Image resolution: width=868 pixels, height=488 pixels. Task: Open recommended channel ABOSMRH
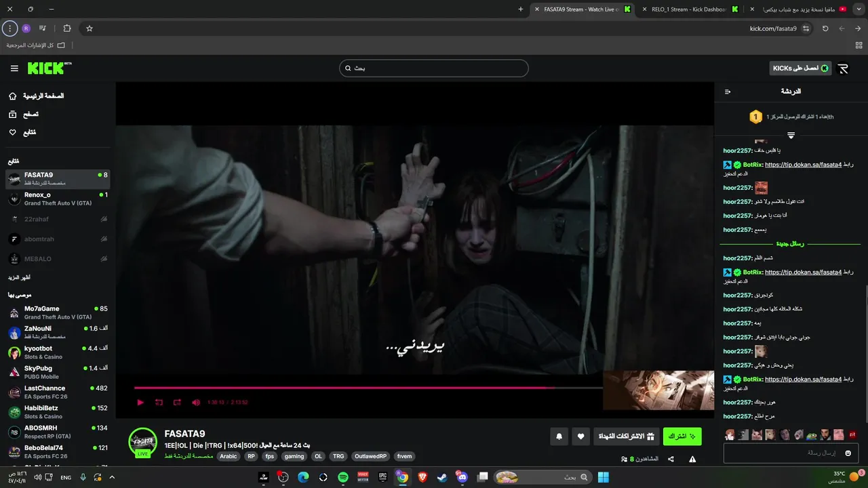(x=58, y=432)
